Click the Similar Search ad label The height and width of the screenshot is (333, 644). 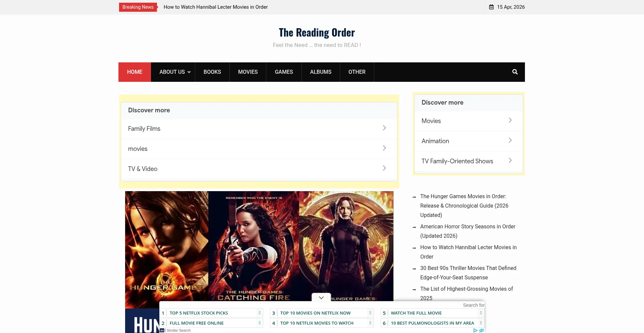[178, 330]
